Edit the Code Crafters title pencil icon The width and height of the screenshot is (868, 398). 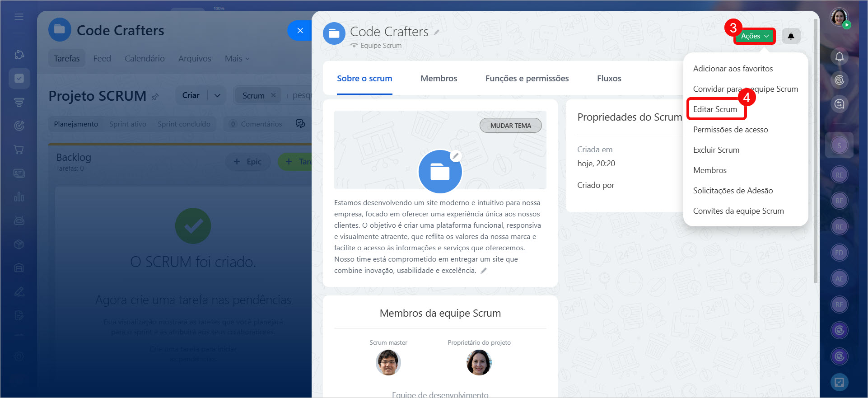pyautogui.click(x=436, y=32)
